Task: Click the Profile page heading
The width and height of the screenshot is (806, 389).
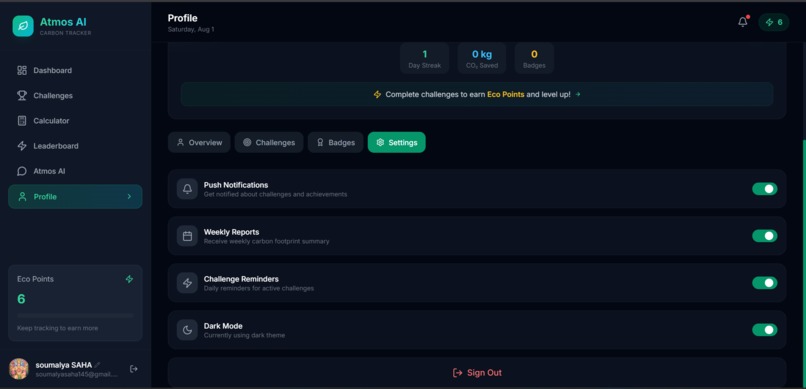Action: click(182, 18)
